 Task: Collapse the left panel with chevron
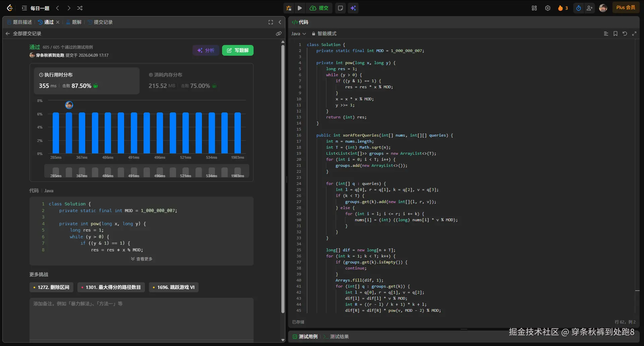click(280, 22)
